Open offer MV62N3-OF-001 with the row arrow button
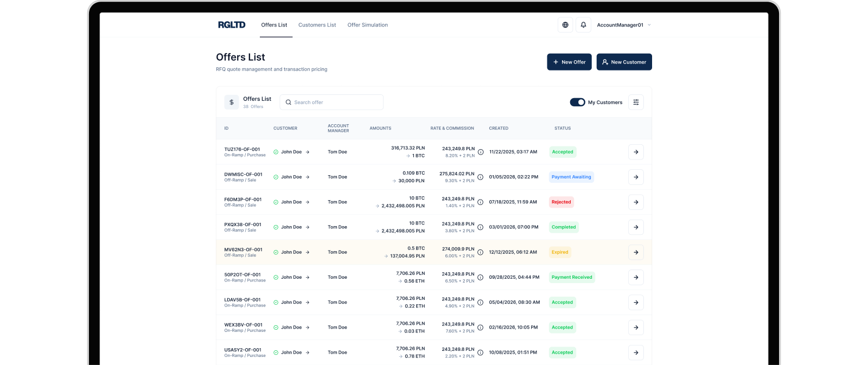The height and width of the screenshot is (365, 868). tap(636, 252)
